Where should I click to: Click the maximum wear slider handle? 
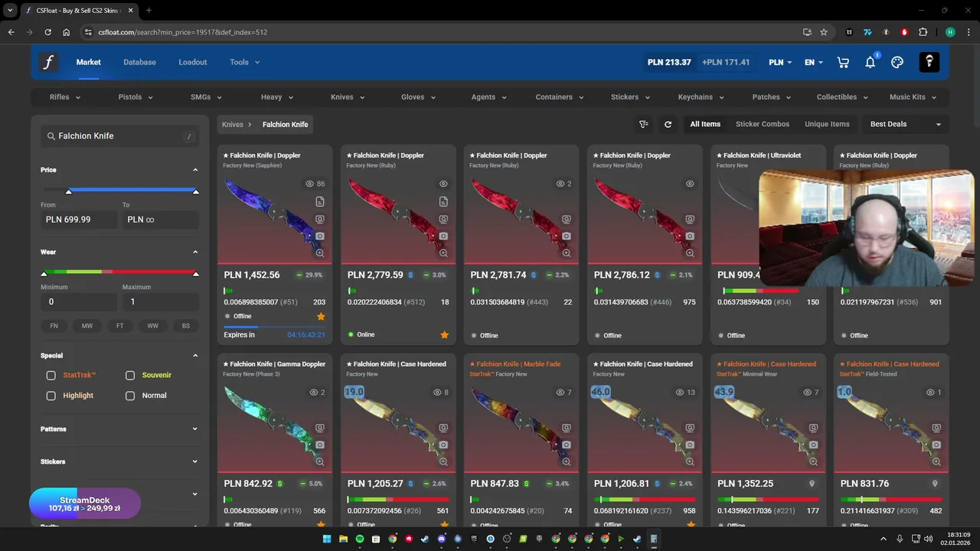[196, 273]
